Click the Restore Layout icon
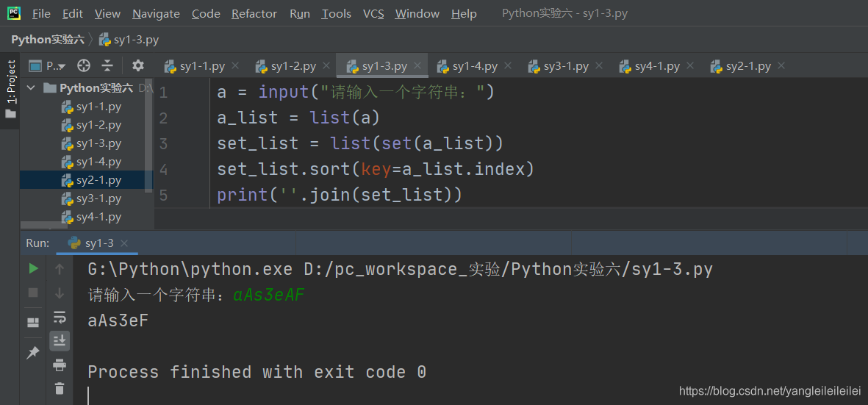Image resolution: width=868 pixels, height=405 pixels. click(x=33, y=323)
